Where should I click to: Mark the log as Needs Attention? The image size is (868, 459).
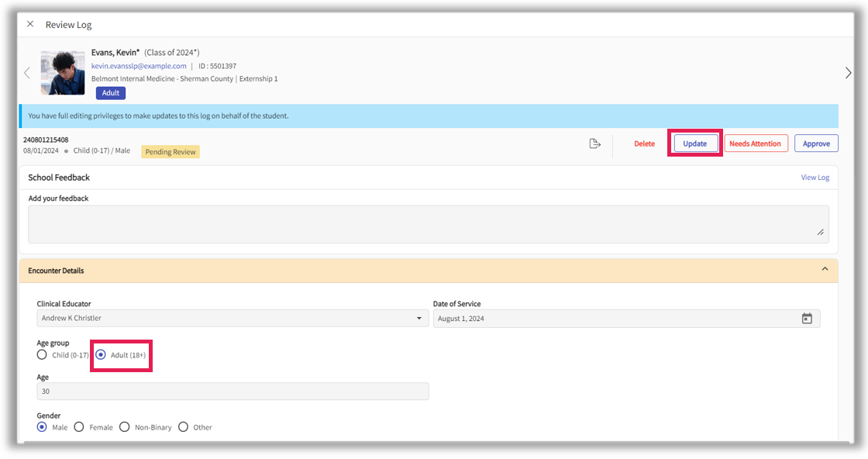[756, 143]
